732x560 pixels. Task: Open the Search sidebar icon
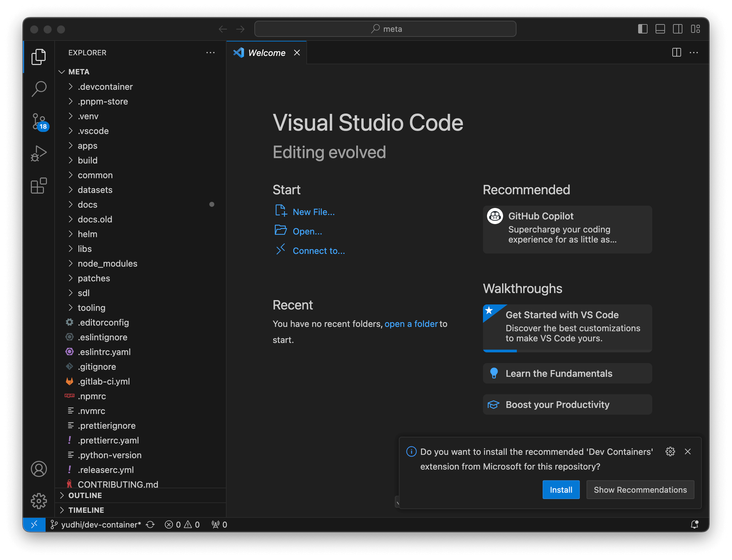(x=39, y=88)
